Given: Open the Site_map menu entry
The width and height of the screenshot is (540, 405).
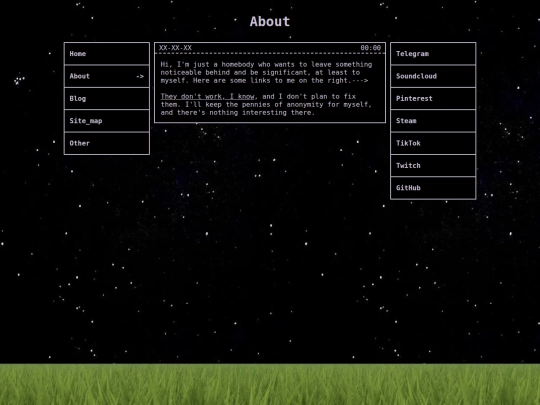Looking at the screenshot, I should point(107,121).
